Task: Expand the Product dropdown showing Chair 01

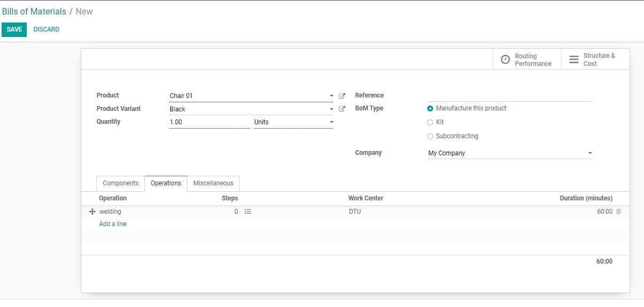Action: pyautogui.click(x=331, y=96)
